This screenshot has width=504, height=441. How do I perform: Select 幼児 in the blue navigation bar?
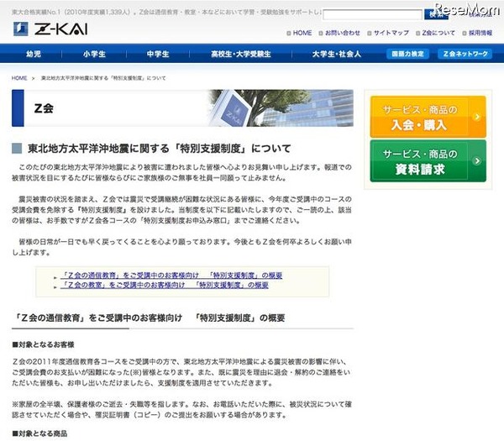click(34, 54)
